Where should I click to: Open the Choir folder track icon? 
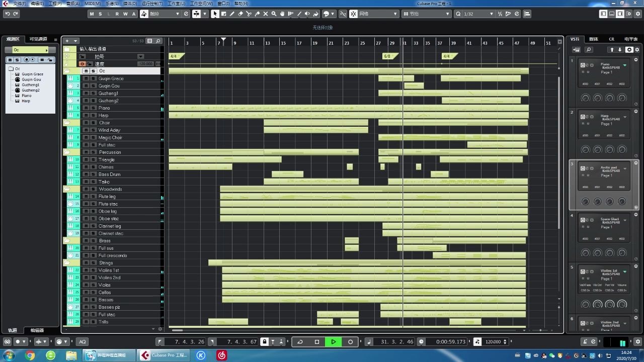click(x=66, y=123)
